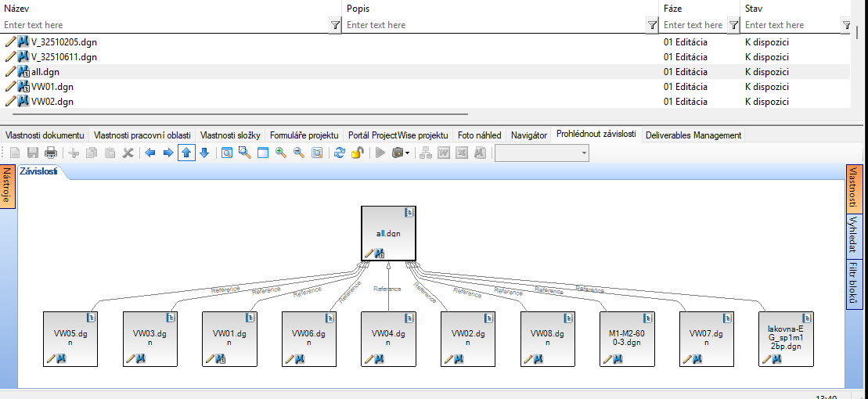The width and height of the screenshot is (868, 399).
Task: Click the blue right arrow icon
Action: pyautogui.click(x=167, y=153)
